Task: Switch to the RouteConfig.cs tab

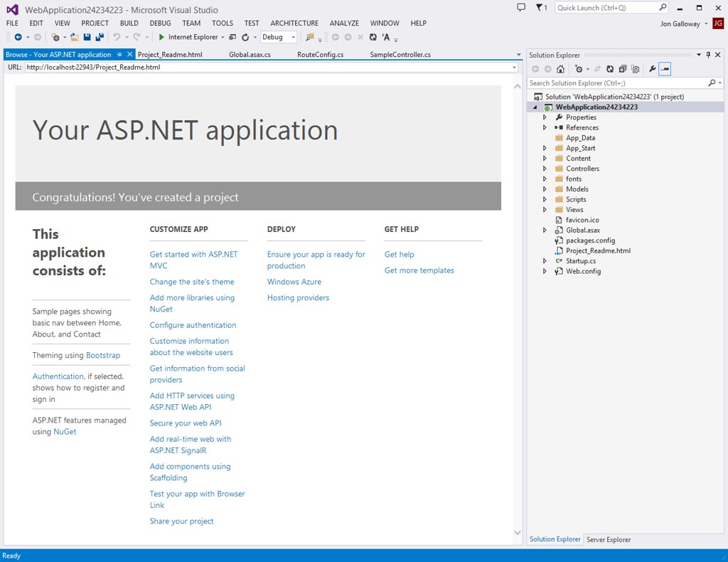Action: coord(320,55)
